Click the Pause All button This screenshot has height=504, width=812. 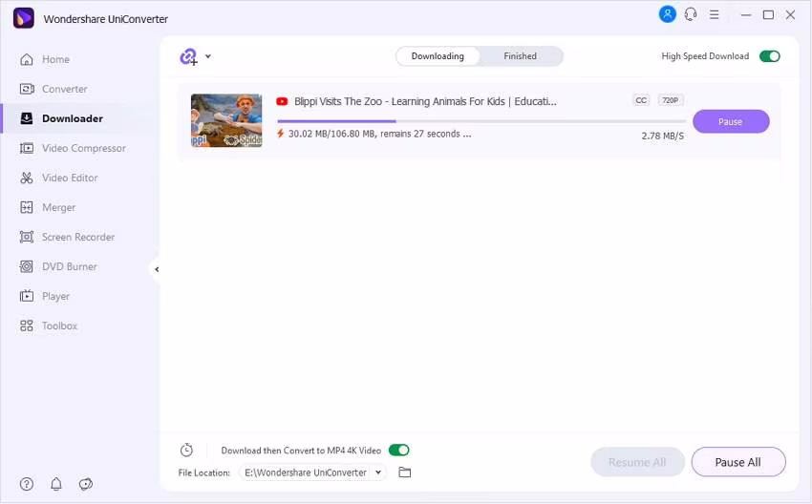tap(737, 462)
